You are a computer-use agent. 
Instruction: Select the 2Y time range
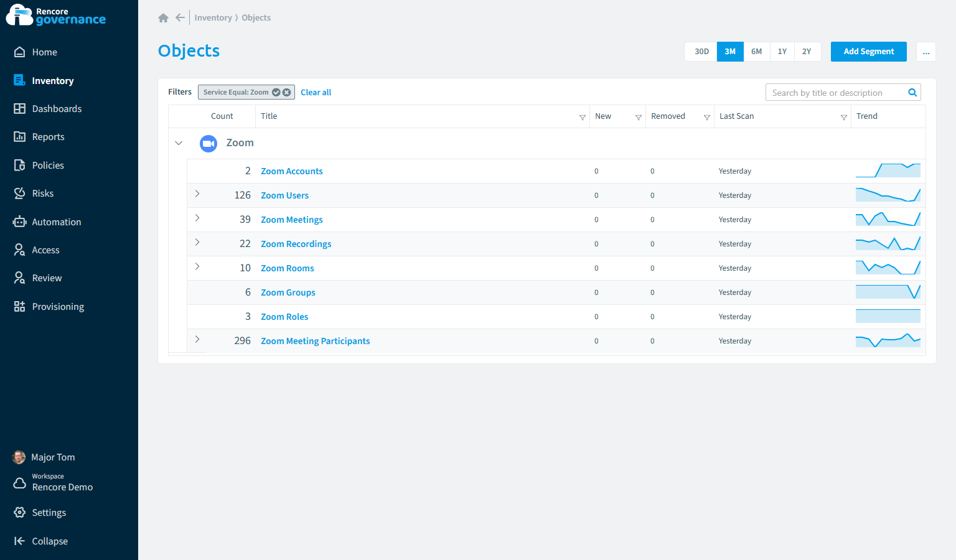(x=807, y=52)
